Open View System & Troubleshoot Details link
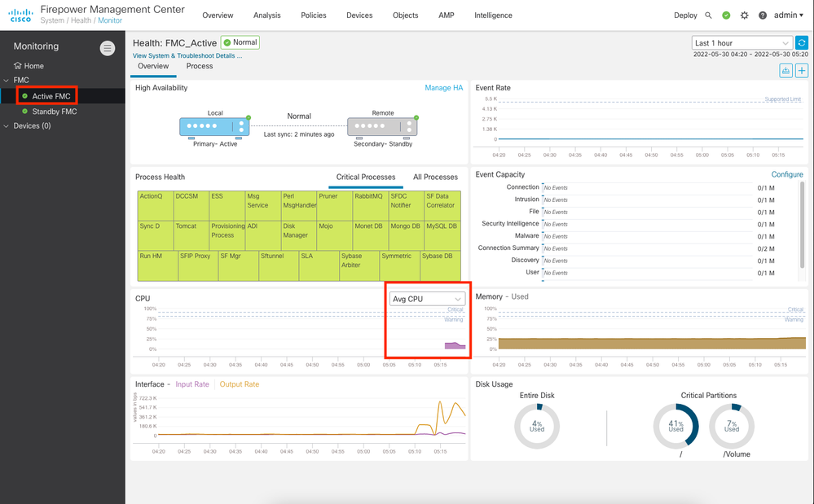The image size is (814, 504). pyautogui.click(x=187, y=55)
